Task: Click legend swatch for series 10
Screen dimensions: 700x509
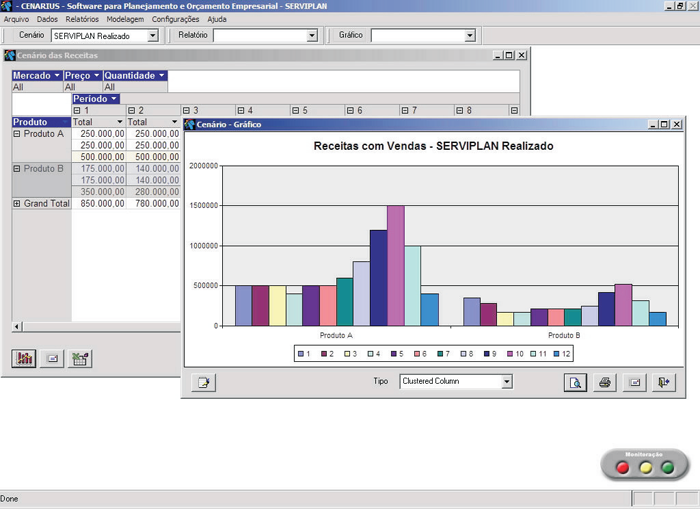Action: [510, 354]
